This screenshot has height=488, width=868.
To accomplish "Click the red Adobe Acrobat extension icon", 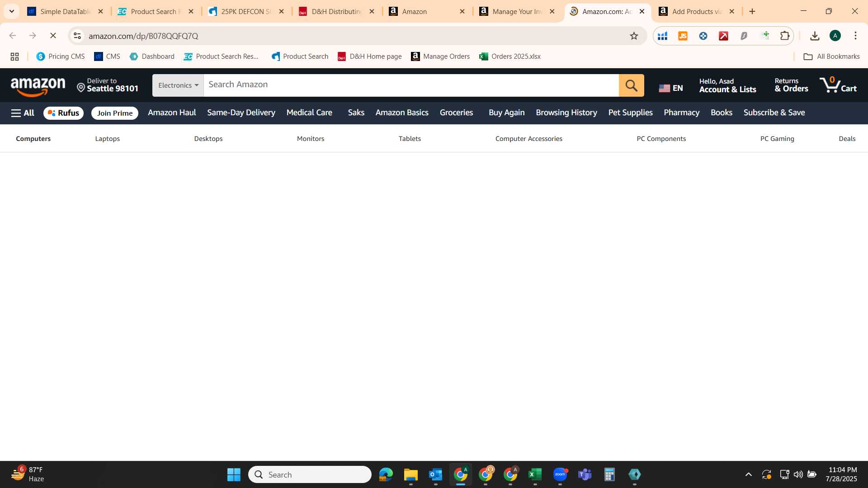I will 723,36.
